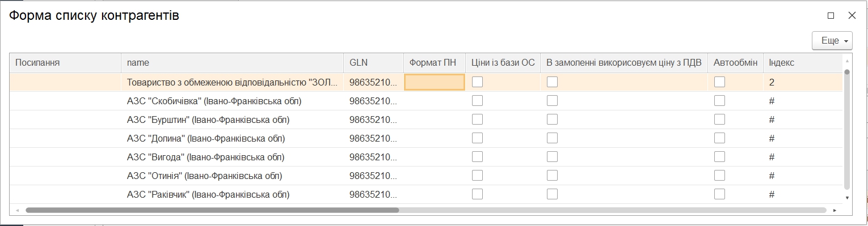The width and height of the screenshot is (868, 226).
Task: Click the Формат ПН column header
Action: (434, 63)
